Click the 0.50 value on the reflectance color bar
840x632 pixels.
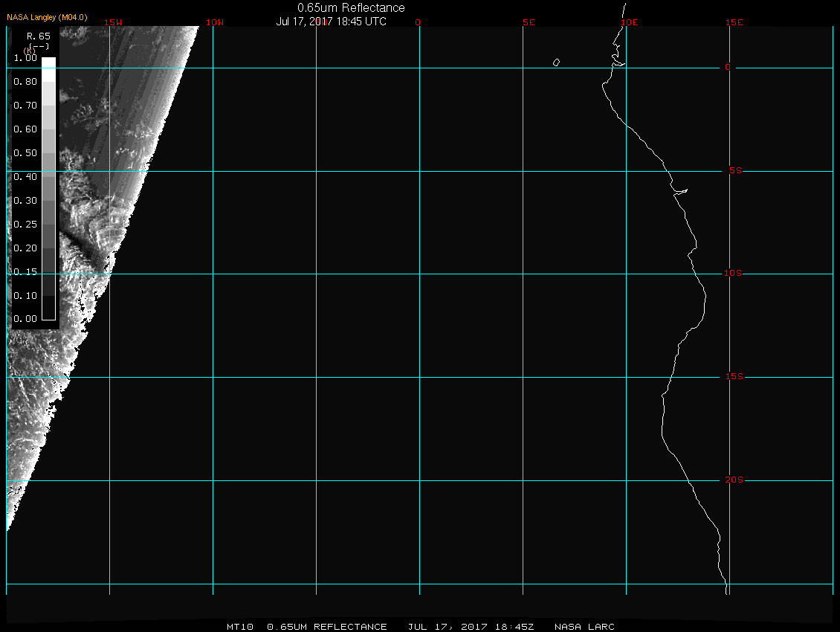[25, 153]
